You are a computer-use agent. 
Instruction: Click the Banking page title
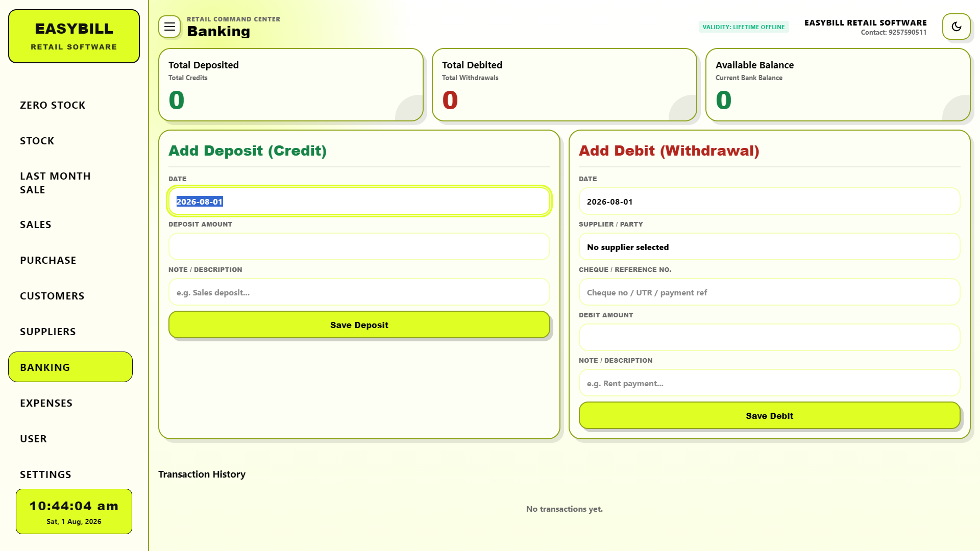coord(218,31)
